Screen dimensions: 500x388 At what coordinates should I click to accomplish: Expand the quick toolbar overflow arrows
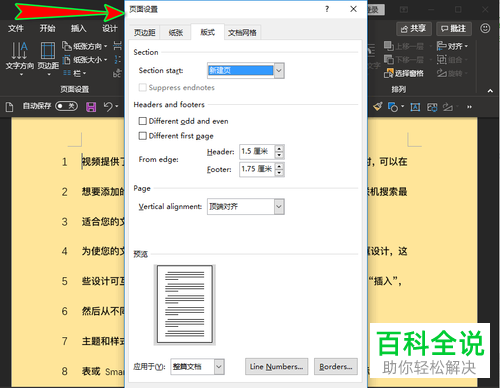click(x=469, y=107)
